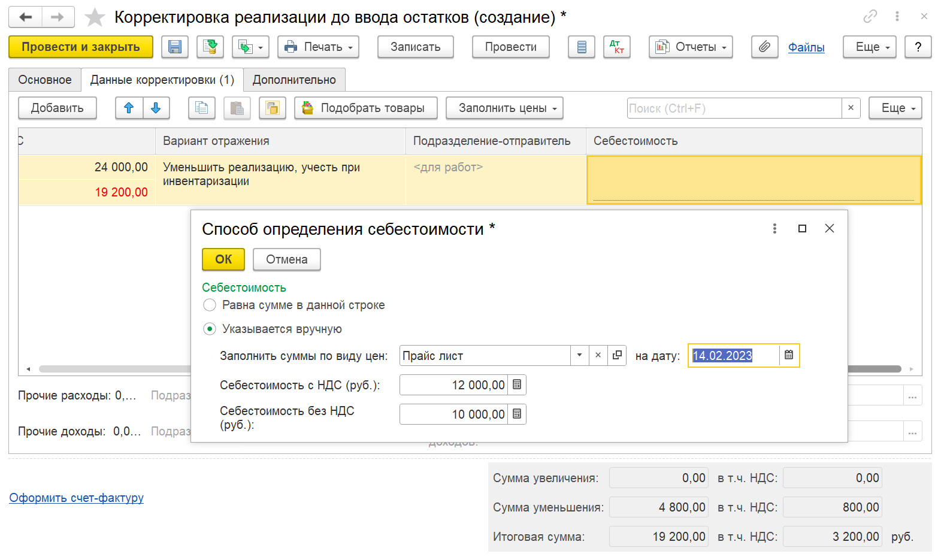Image resolution: width=941 pixels, height=560 pixels.
Task: Click the Добавить button
Action: 58,108
